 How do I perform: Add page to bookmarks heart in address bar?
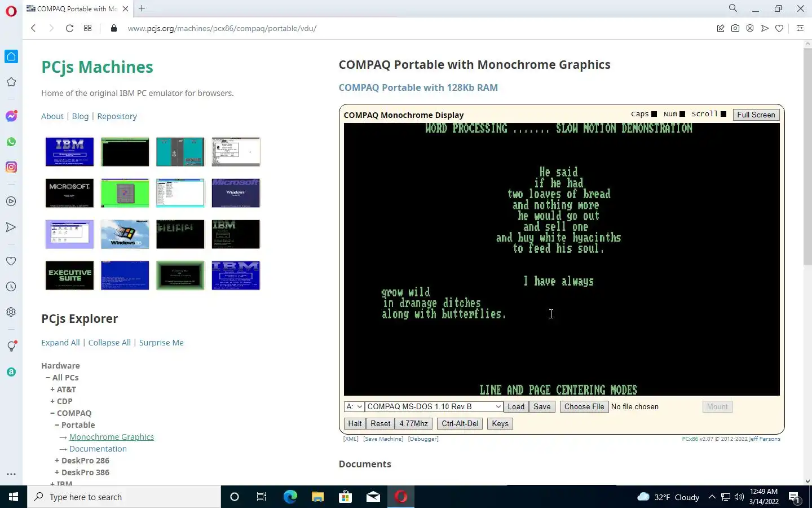(x=779, y=28)
